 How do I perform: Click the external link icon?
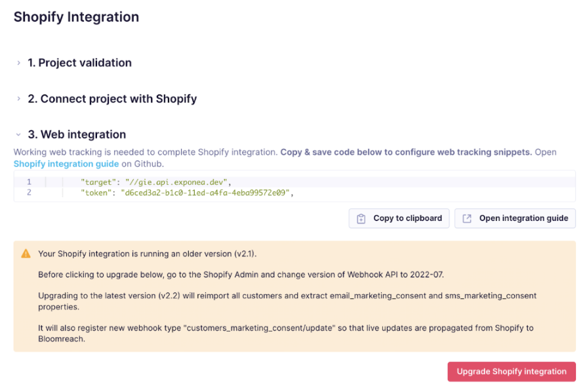tap(467, 218)
